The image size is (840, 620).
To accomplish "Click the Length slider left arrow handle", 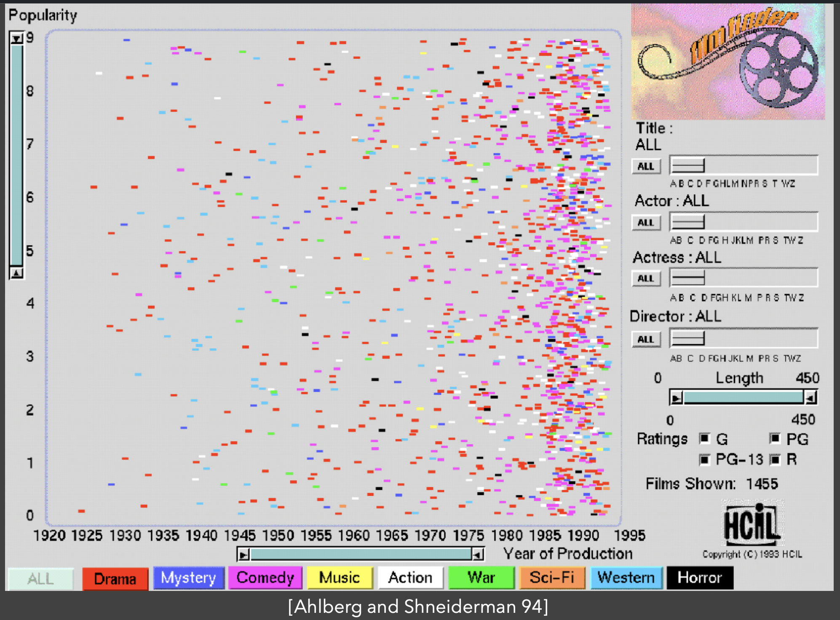I will coord(677,398).
